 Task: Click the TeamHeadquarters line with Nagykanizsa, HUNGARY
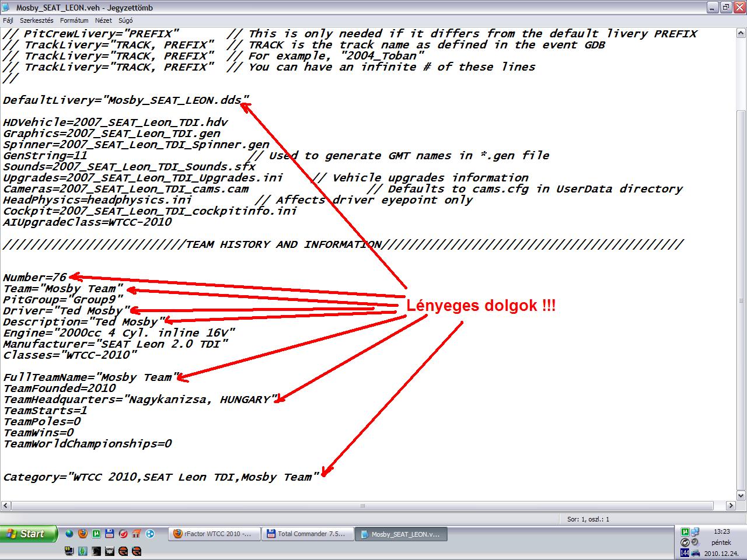coord(140,400)
